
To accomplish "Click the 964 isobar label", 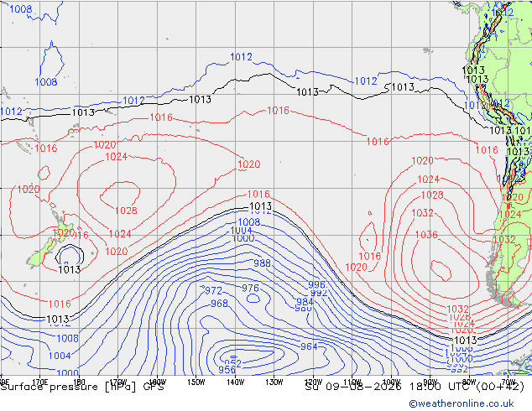I will 309,346.
